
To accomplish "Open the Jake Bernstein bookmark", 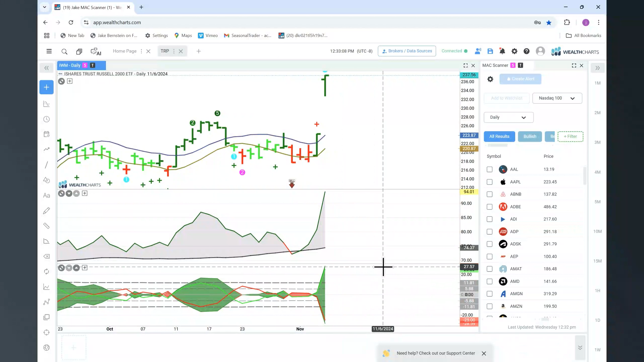I will [114, 36].
